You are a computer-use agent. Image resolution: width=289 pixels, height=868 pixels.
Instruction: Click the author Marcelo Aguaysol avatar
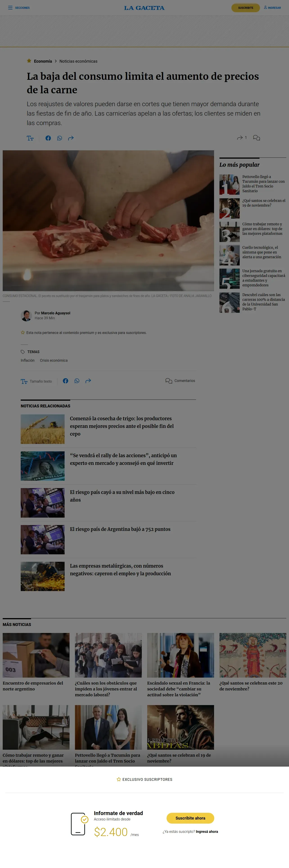(x=26, y=315)
